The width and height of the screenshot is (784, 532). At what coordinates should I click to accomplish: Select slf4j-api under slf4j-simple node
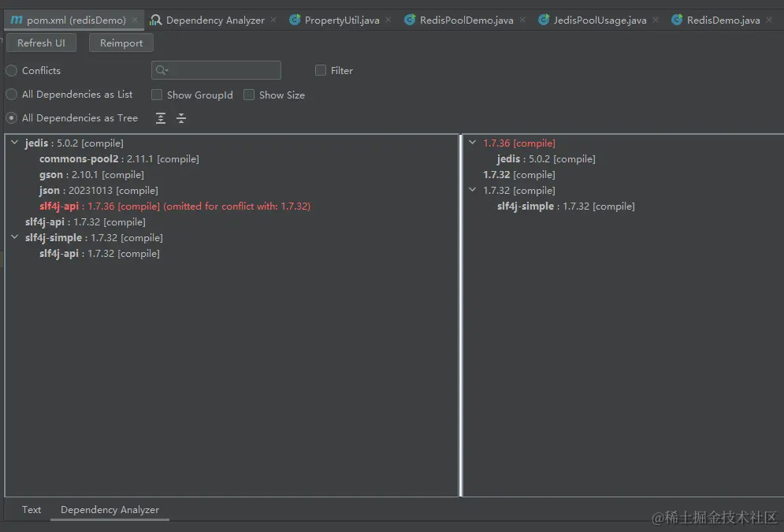click(x=99, y=254)
